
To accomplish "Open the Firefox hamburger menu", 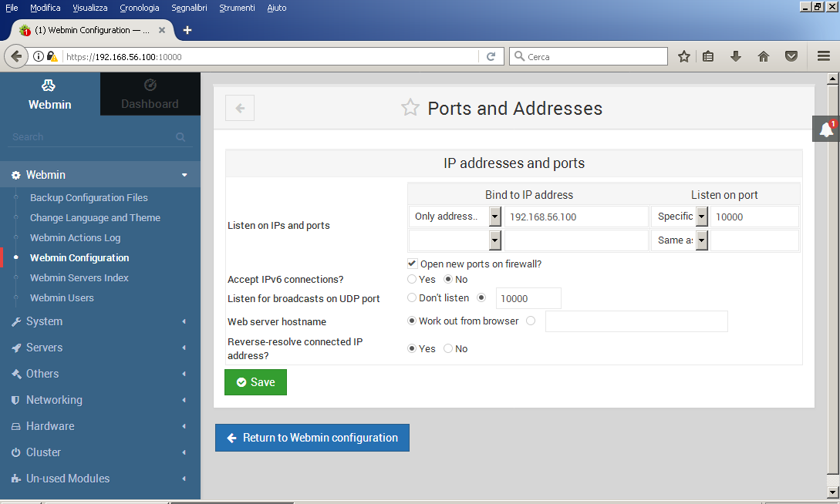I will (x=823, y=56).
